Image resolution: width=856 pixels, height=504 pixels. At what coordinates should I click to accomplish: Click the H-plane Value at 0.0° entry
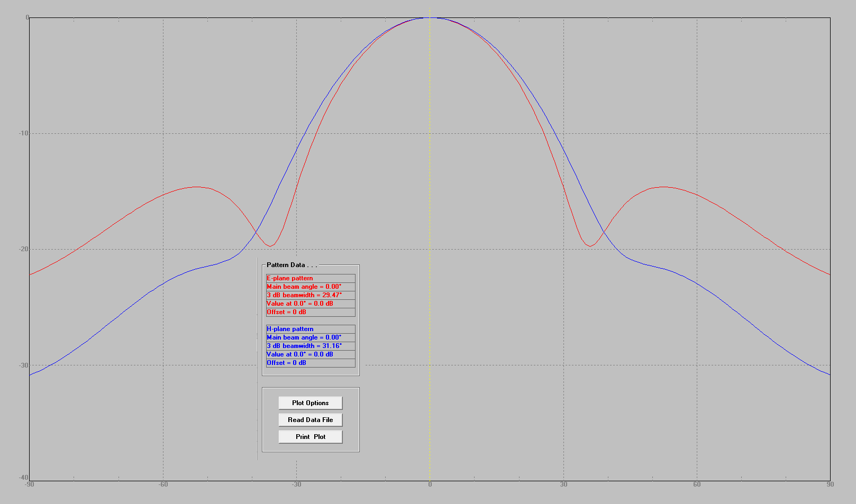pos(299,354)
